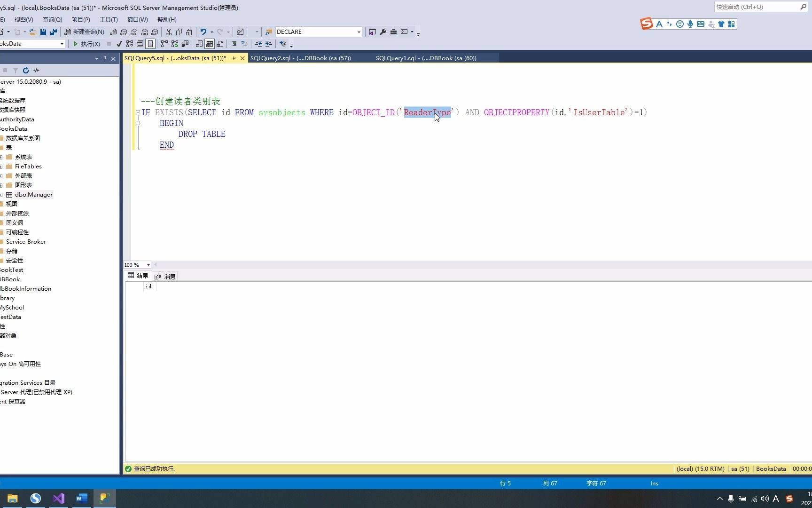This screenshot has height=508, width=812.
Task: Open the available databases dropdown
Action: coord(62,43)
